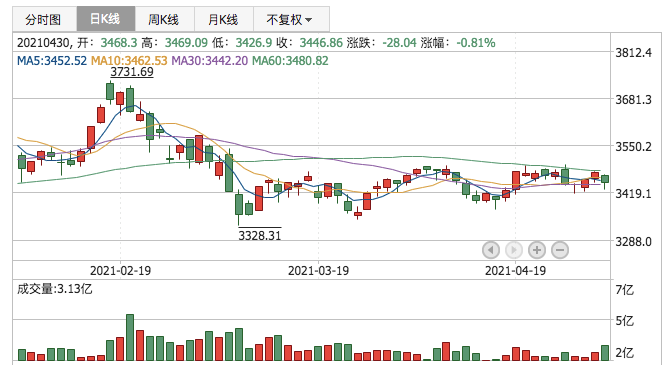Click the 5亿 volume axis label
The width and height of the screenshot is (668, 372).
click(625, 320)
